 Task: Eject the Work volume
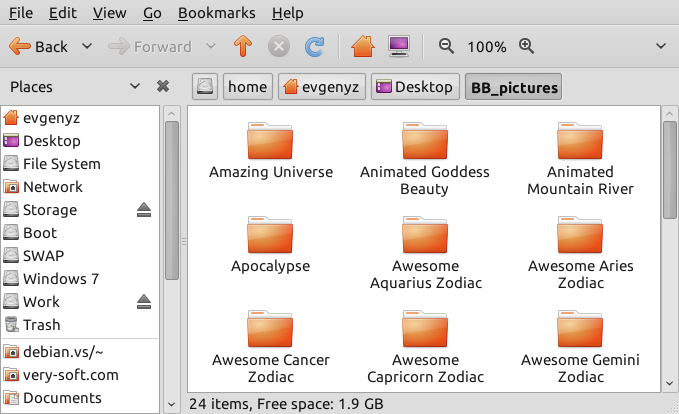point(143,302)
